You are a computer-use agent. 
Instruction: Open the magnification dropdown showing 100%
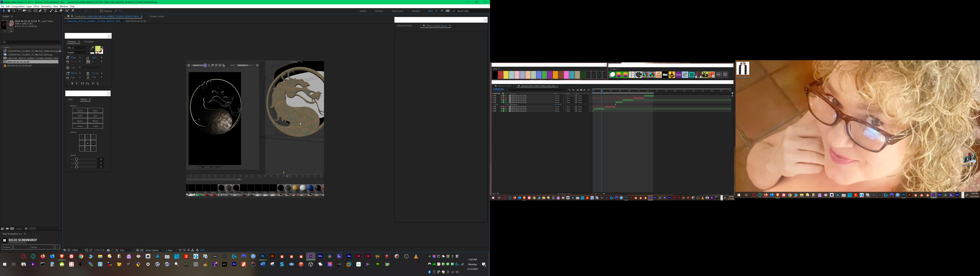coord(78,250)
